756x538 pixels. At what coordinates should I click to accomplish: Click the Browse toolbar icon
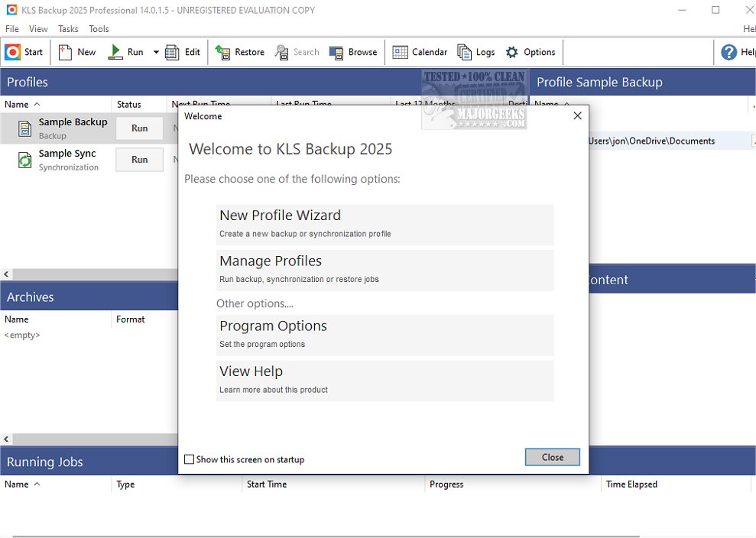click(336, 52)
